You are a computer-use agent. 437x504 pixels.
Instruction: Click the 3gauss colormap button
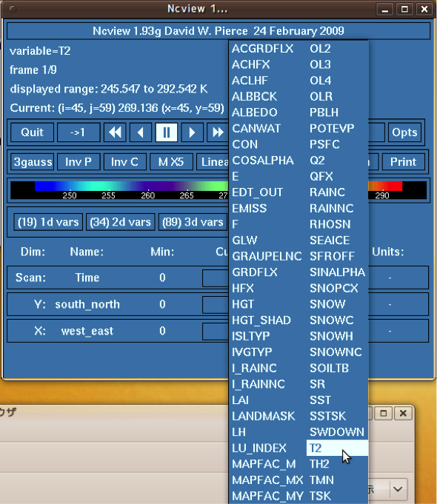33,161
